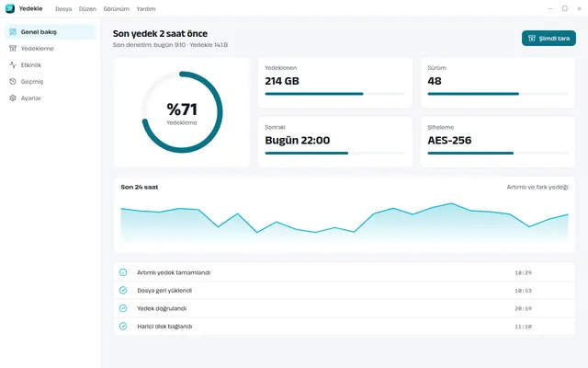Go to the Yedekleme sidebar section
The height and width of the screenshot is (368, 588).
click(51, 49)
